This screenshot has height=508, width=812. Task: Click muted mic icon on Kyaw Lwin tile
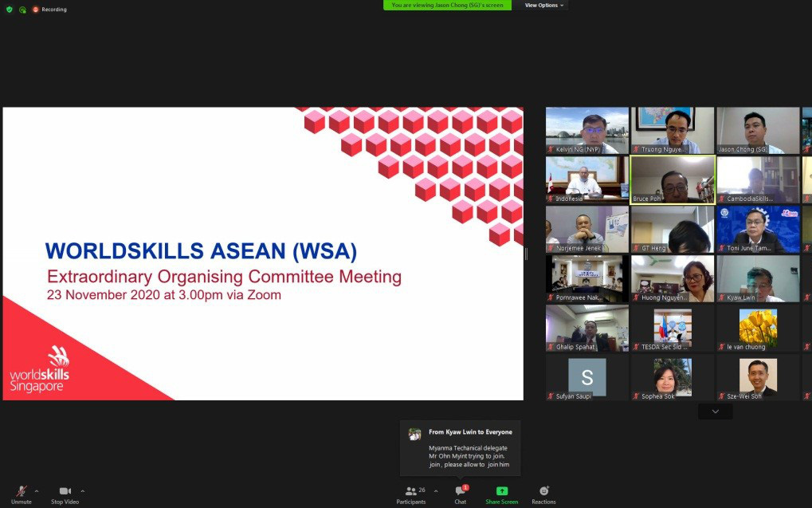[x=721, y=297]
